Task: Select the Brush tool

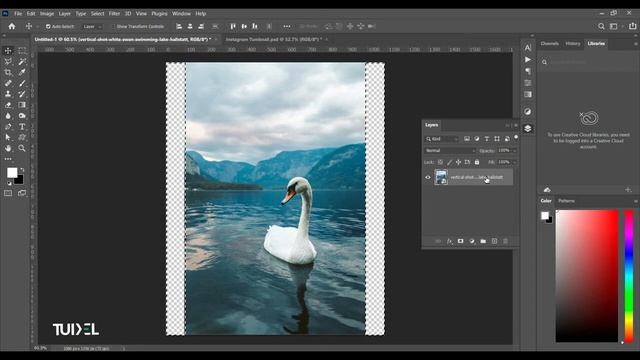Action: [x=22, y=83]
